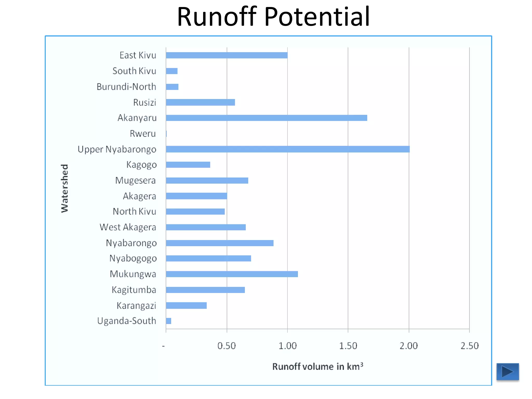
Task: Click the Runoff Potential slide title
Action: coord(273,17)
